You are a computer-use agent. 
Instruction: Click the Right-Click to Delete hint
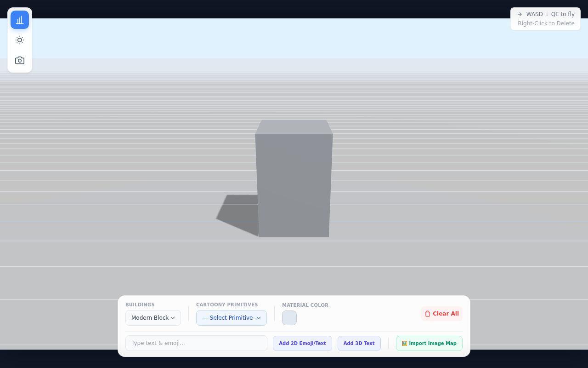(x=546, y=23)
